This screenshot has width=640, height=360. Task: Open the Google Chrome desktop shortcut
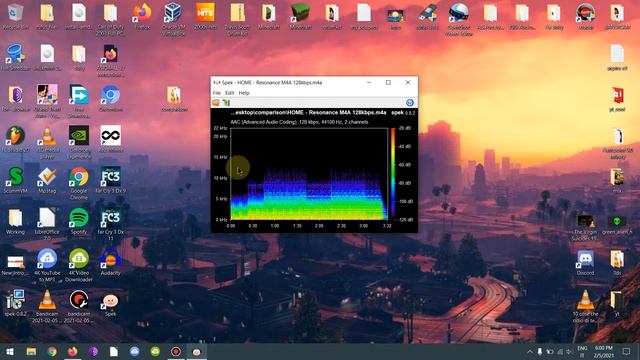pos(79,183)
